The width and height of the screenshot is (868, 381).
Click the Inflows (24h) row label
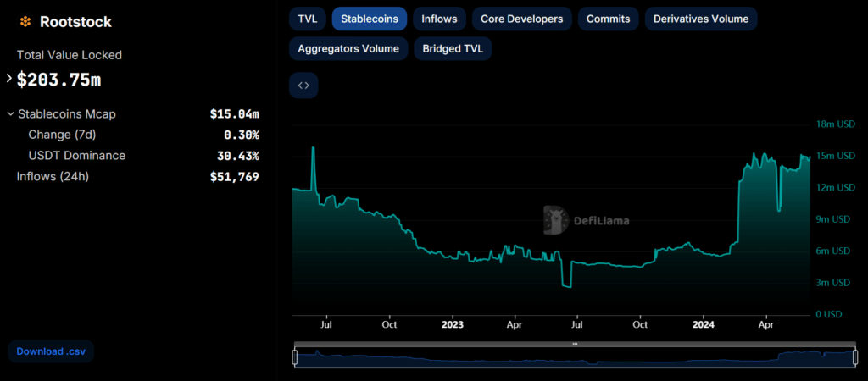(53, 176)
